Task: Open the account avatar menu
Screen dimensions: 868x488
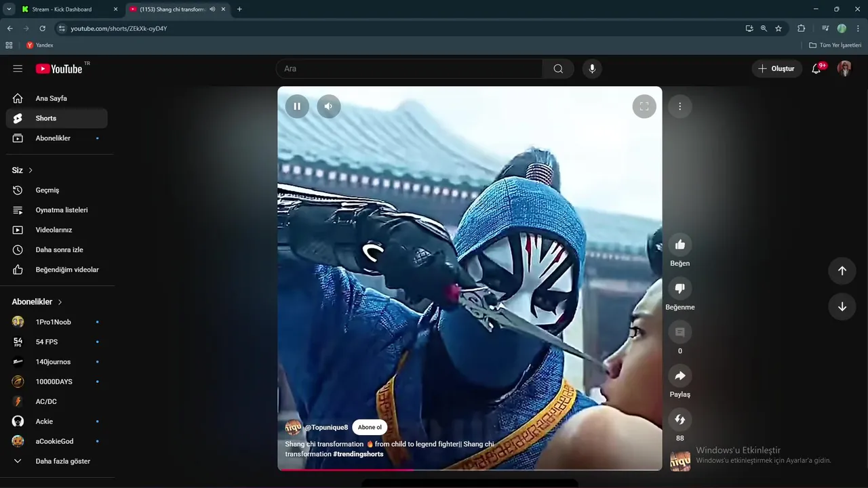Action: tap(844, 68)
